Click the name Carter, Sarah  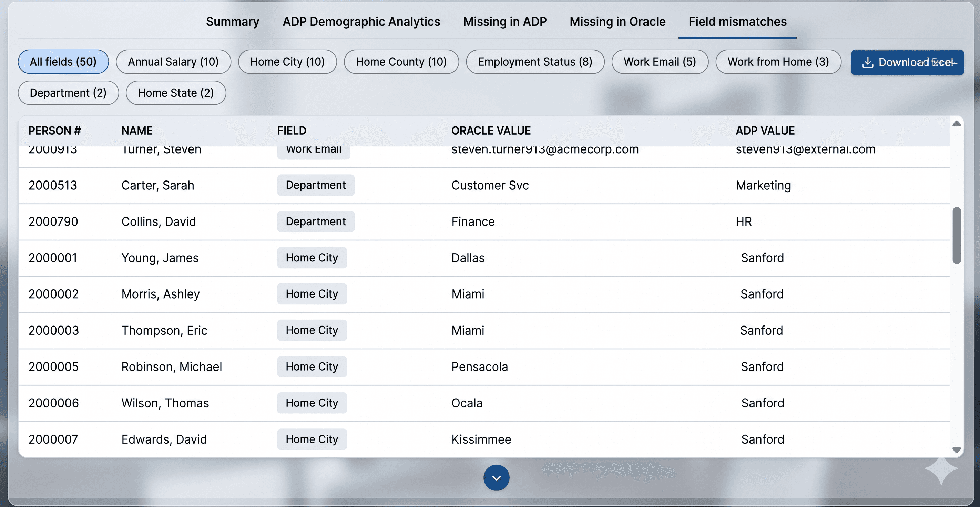(x=157, y=185)
